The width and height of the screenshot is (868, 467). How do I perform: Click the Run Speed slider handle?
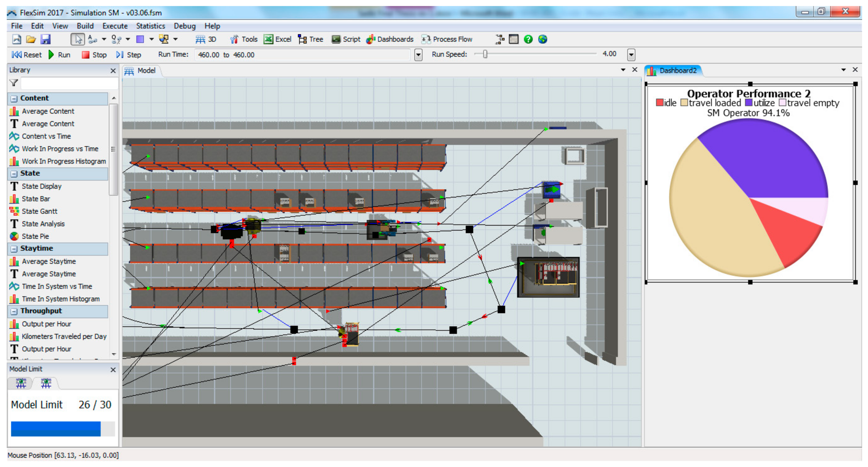coord(485,54)
